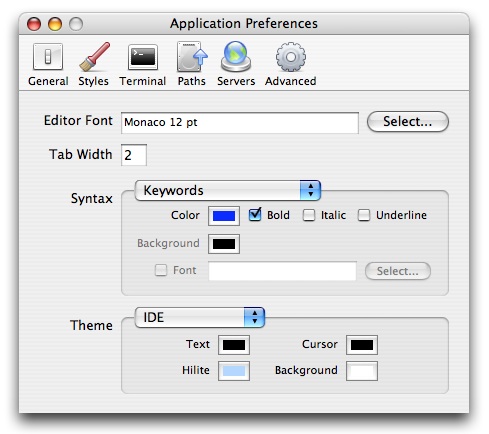
Task: Click the red close window button
Action: pyautogui.click(x=34, y=24)
